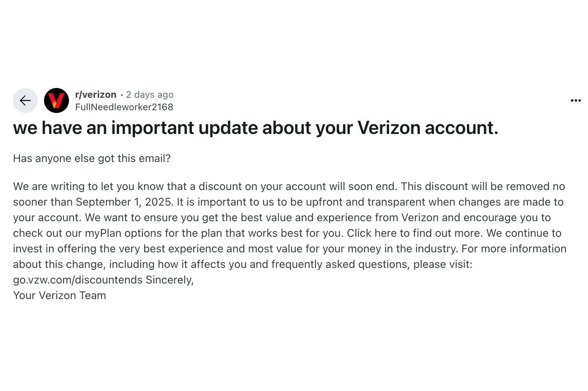
Task: Click the '2 days ago' timestamp
Action: click(x=149, y=94)
